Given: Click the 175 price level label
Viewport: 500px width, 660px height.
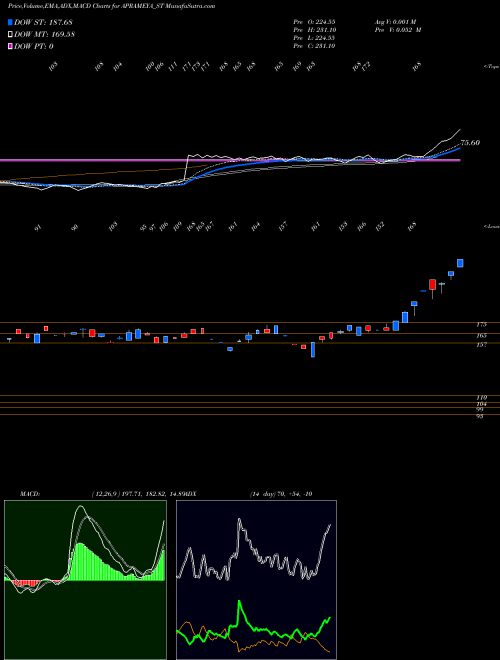Looking at the screenshot, I should point(481,325).
